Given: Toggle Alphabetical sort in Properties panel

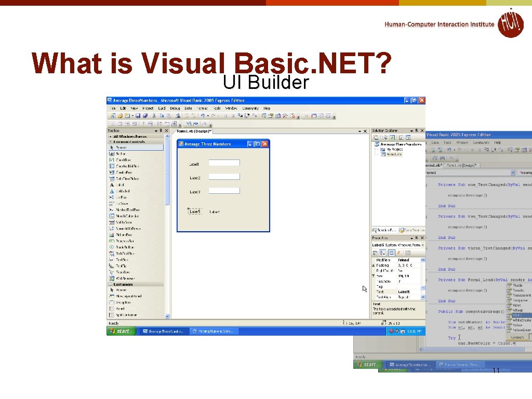Looking at the screenshot, I should coord(383,253).
